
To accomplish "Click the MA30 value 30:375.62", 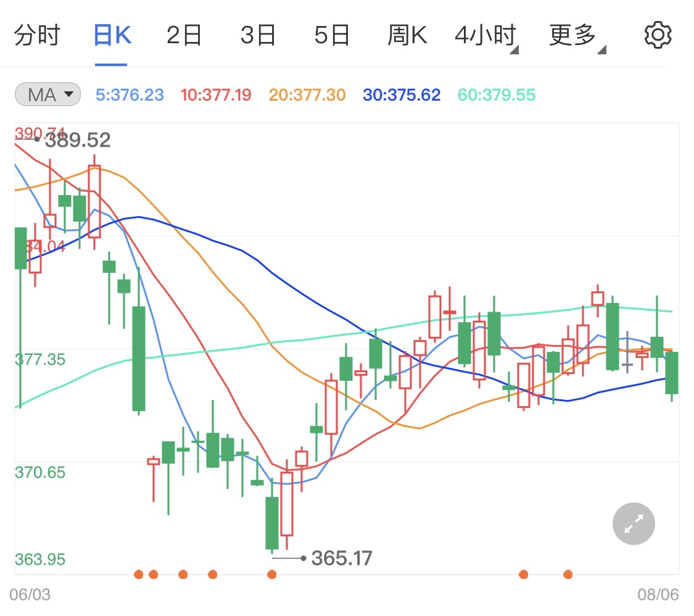I will tap(402, 95).
